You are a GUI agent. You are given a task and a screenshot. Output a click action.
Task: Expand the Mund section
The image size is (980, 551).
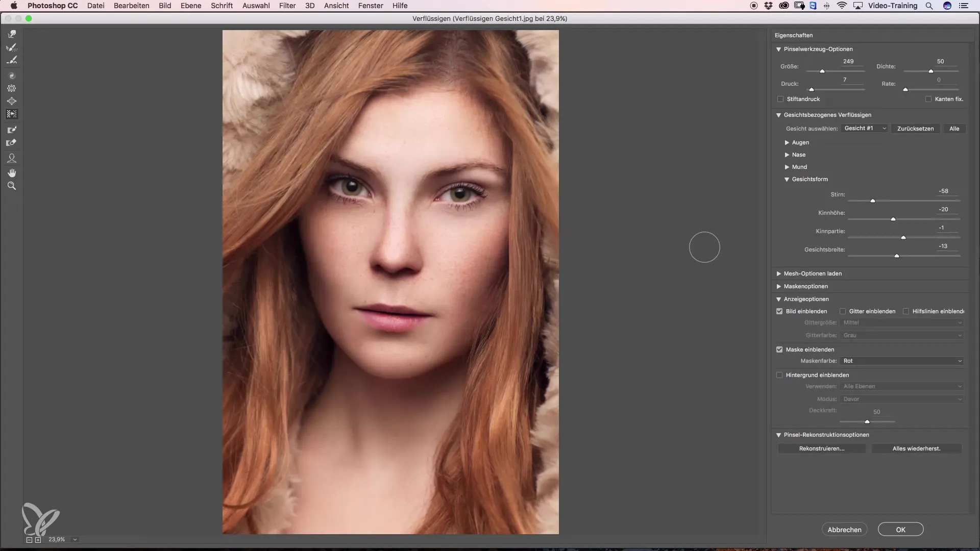coord(787,167)
